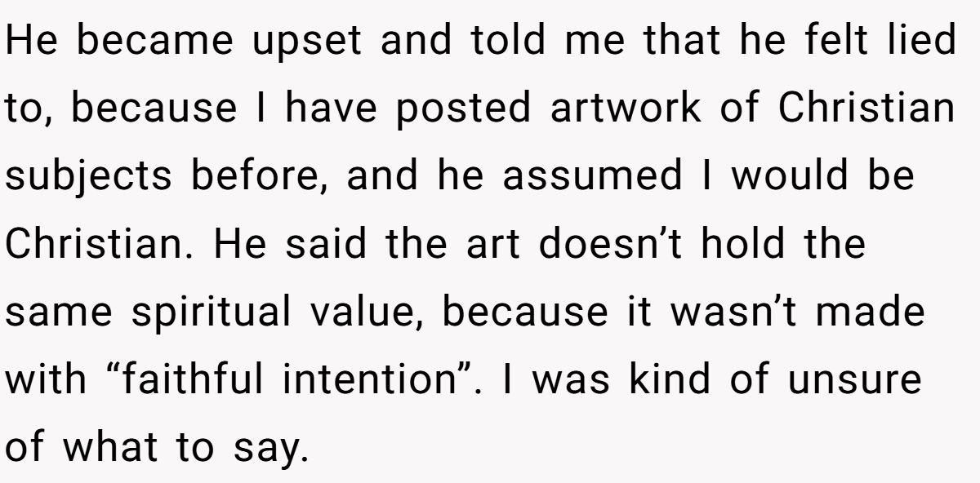Click the word "subjects"
980x483 pixels.
click(89, 176)
